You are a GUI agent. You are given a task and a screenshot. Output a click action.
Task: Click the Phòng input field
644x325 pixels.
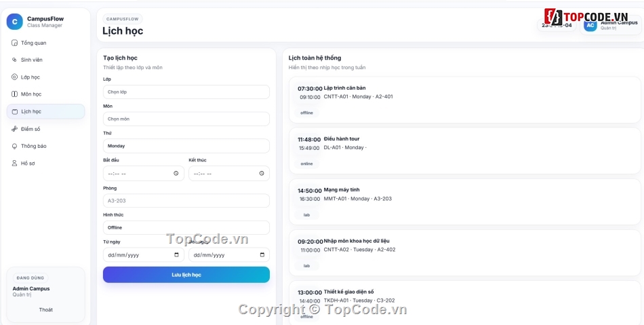186,201
